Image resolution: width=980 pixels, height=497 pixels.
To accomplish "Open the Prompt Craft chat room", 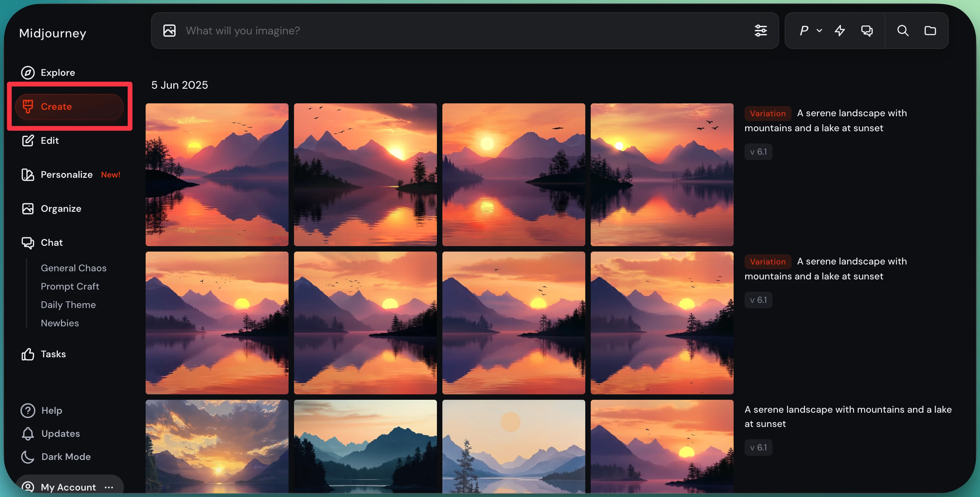I will (70, 286).
